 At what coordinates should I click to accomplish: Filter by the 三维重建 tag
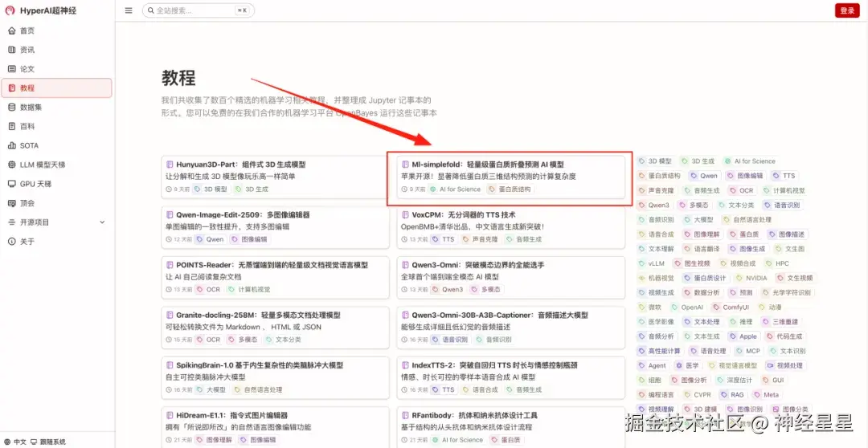pos(780,322)
